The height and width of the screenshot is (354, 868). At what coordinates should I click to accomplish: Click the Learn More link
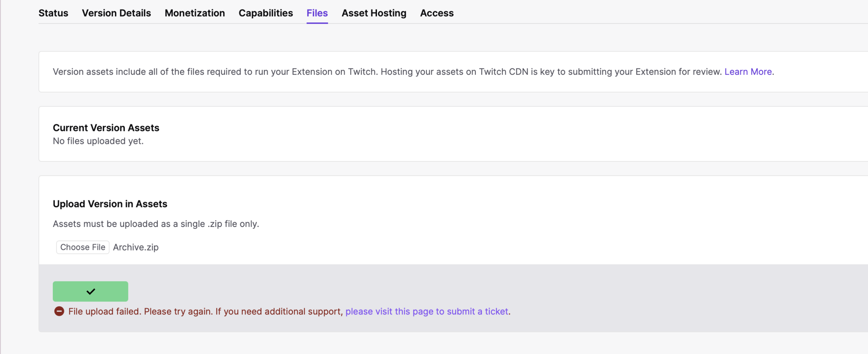coord(748,71)
